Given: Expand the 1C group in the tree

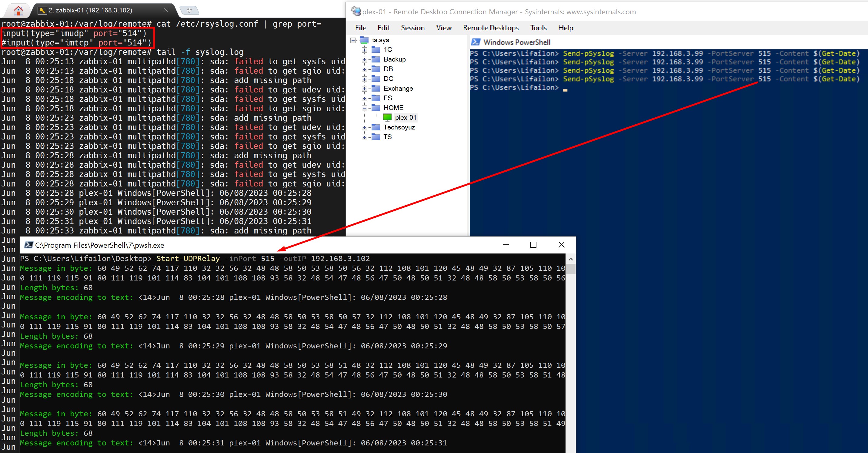Looking at the screenshot, I should coord(364,50).
